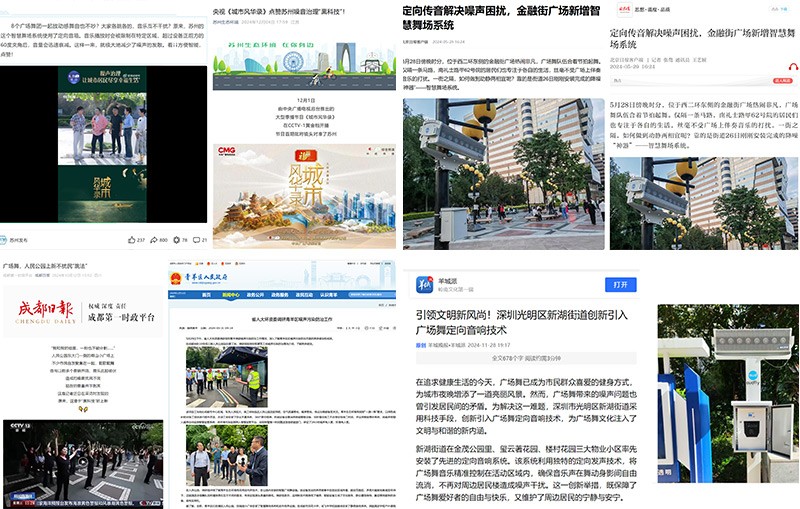Viewport: 800px width, 509px height.
Task: Click the share arrow icon showing 800
Action: click(x=155, y=240)
